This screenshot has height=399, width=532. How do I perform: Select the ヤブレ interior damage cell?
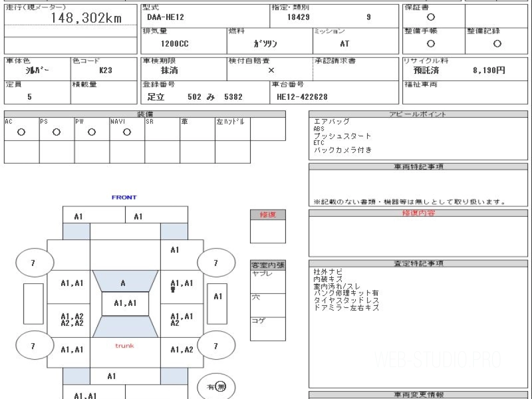point(268,282)
